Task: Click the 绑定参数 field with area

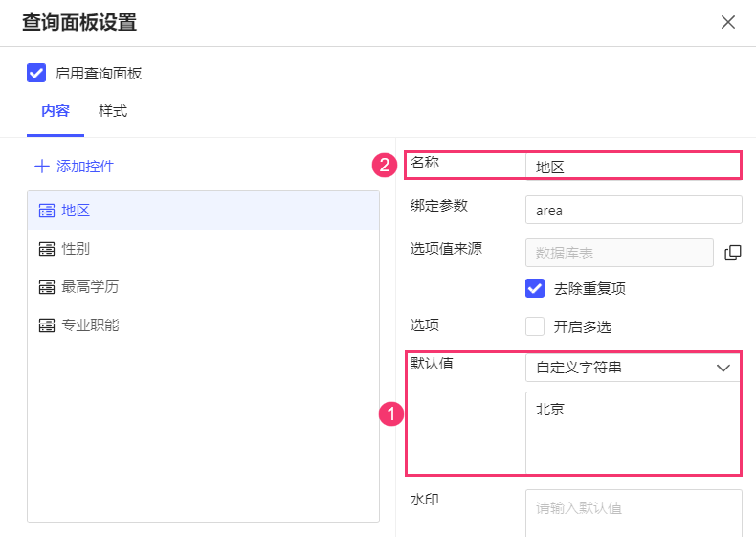Action: (x=633, y=210)
